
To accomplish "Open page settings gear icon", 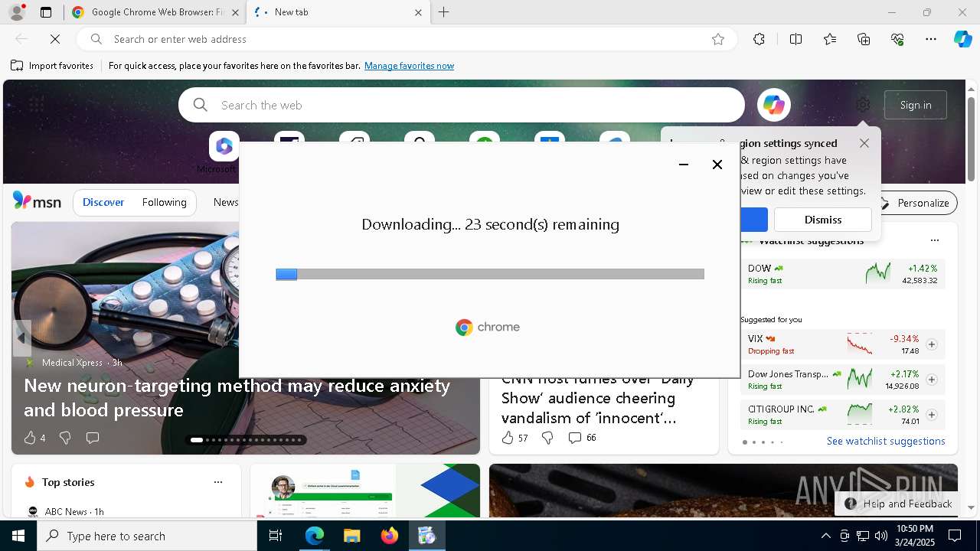I will (x=863, y=105).
